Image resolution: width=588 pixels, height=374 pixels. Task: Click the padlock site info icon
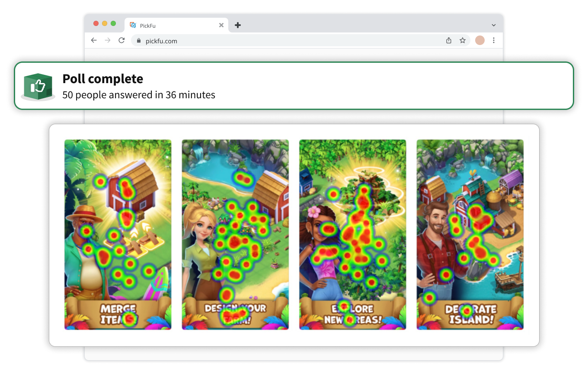[139, 41]
